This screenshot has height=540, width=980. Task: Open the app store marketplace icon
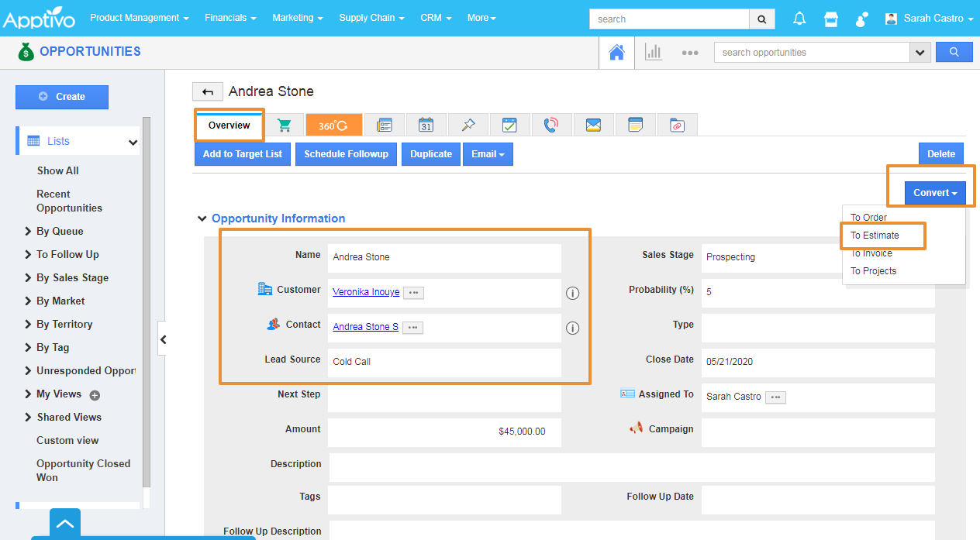831,19
